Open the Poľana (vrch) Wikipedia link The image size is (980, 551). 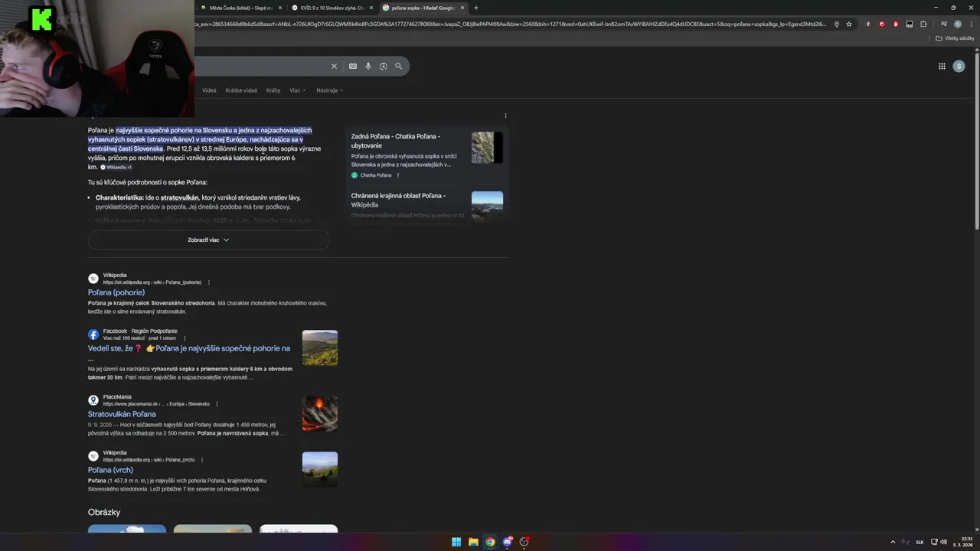tap(110, 470)
